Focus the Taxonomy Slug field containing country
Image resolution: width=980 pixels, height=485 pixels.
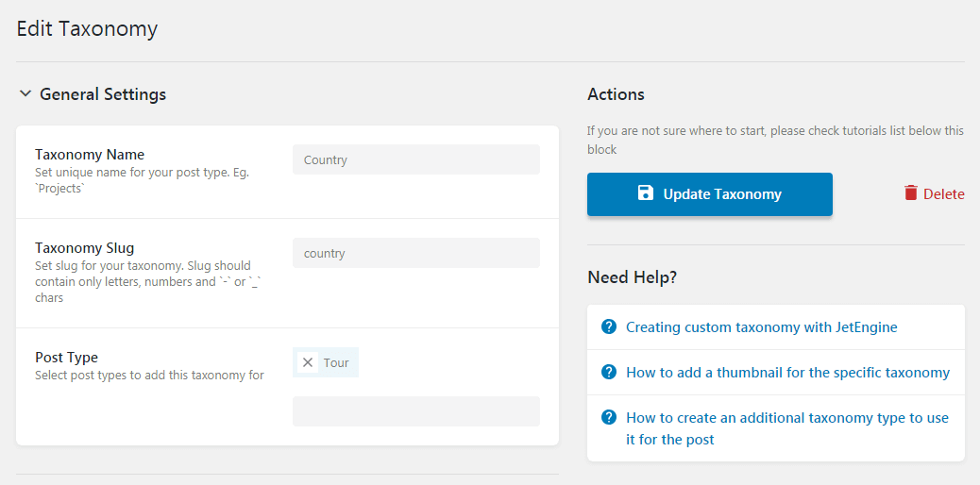coord(416,253)
